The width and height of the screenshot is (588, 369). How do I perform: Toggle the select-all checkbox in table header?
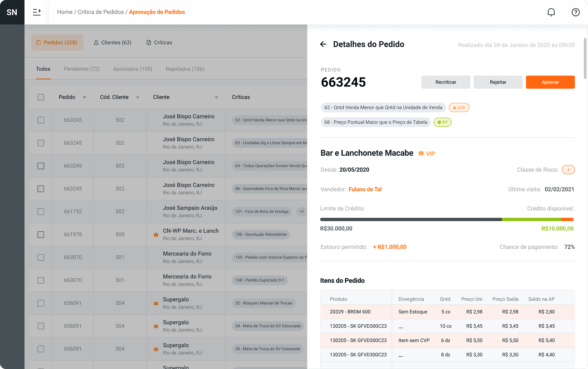pos(41,97)
